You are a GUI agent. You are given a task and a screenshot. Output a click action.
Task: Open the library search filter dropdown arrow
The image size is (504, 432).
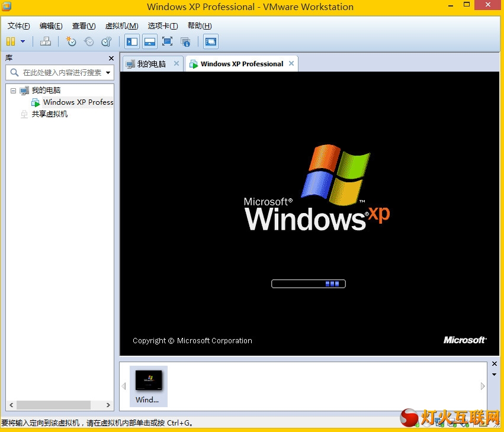[108, 73]
